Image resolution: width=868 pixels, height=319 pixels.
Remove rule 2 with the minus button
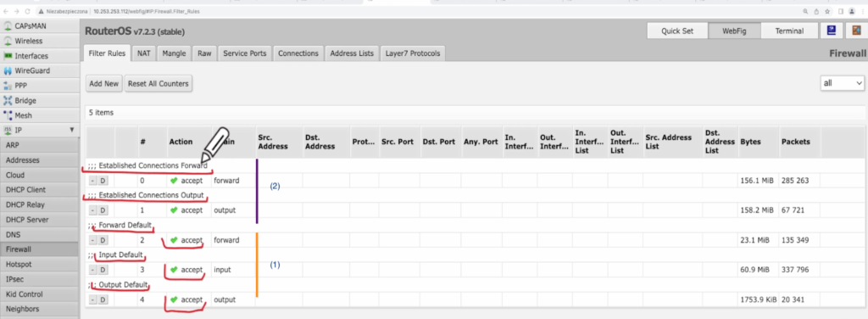tap(92, 240)
